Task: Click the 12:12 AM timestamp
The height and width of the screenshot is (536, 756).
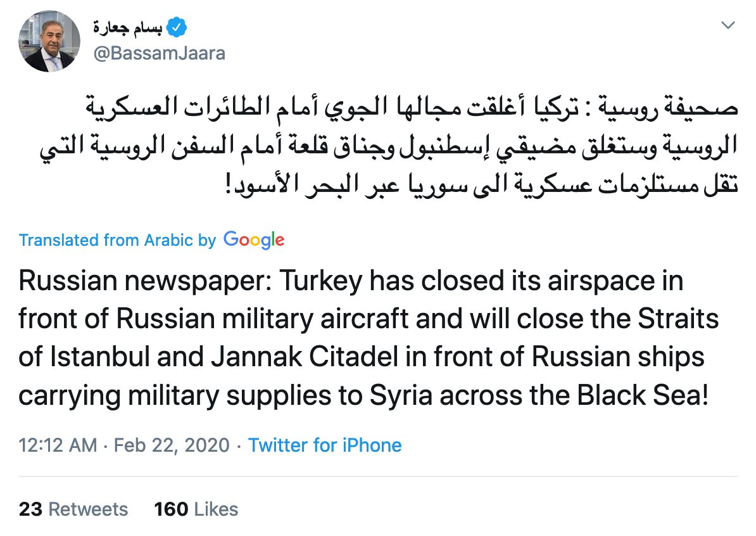Action: click(x=58, y=445)
